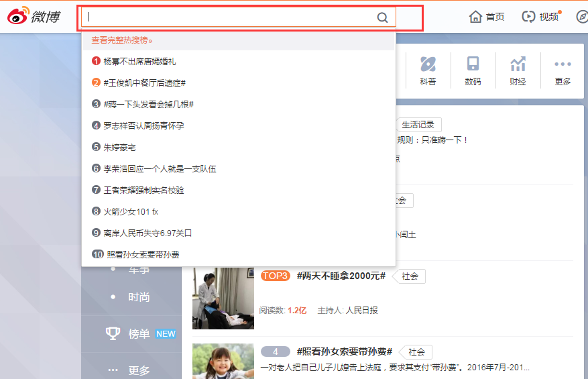Choose suggestion 离岸人民币失守6.97关口
Image resolution: width=588 pixels, height=379 pixels.
[x=148, y=233]
